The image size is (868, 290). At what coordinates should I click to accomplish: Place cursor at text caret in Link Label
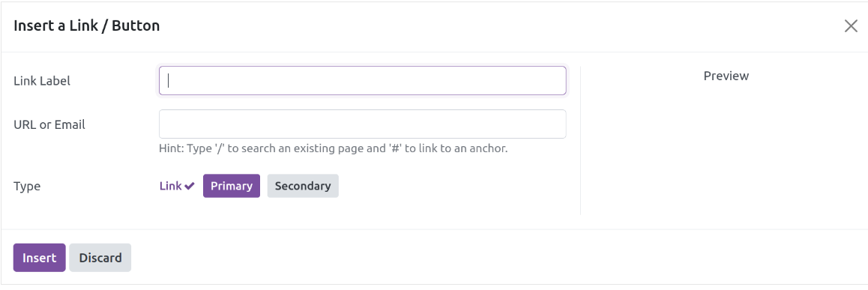[169, 81]
